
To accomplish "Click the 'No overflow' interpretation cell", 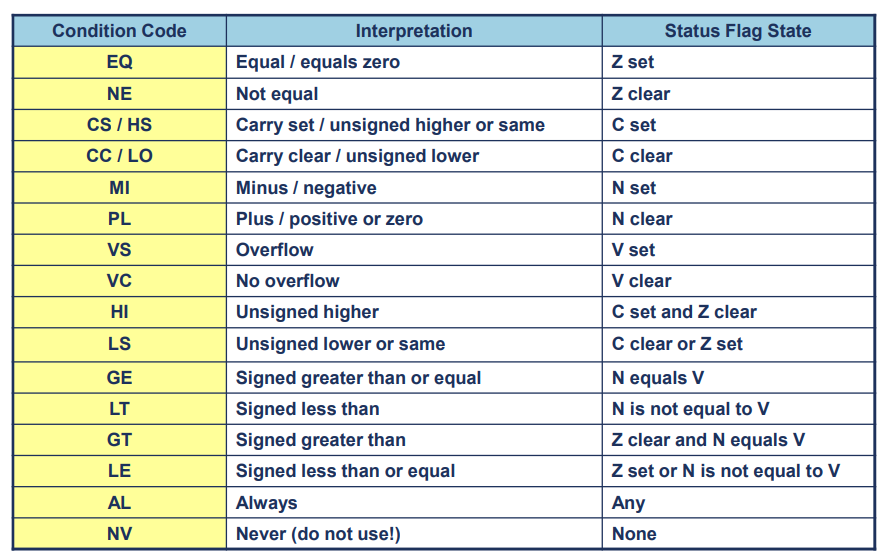I will pyautogui.click(x=414, y=281).
